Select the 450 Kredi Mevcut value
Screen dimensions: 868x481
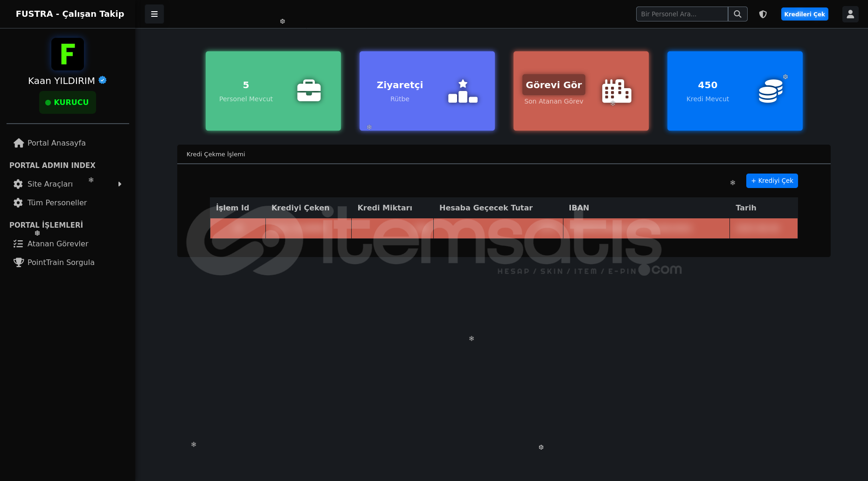[708, 85]
